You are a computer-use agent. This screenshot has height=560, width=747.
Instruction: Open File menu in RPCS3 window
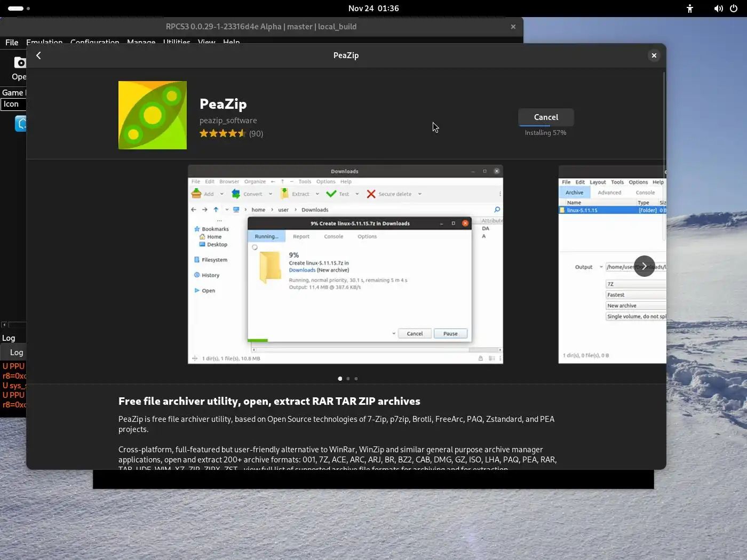pyautogui.click(x=12, y=42)
